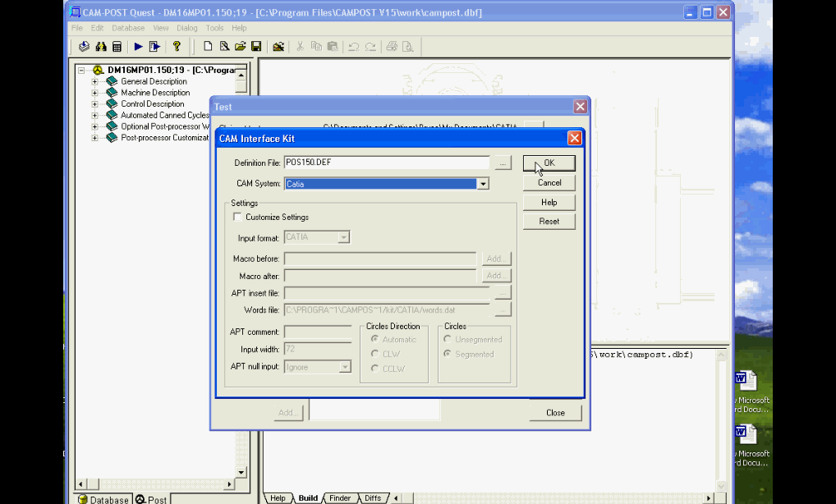Click the Print icon in toolbar

point(392,46)
